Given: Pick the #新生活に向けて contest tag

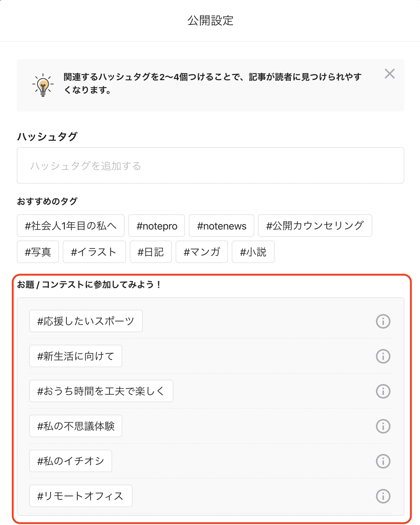Looking at the screenshot, I should click(x=75, y=356).
